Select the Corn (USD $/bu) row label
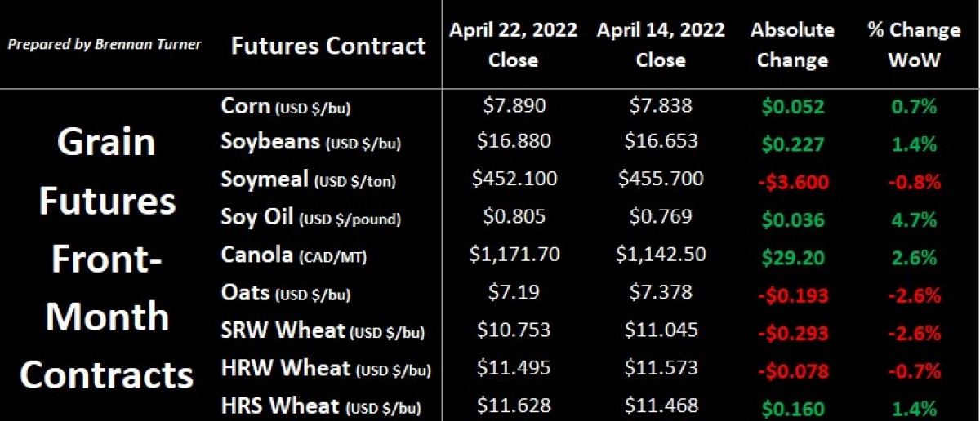Viewport: 980px width, 421px height. click(x=286, y=107)
